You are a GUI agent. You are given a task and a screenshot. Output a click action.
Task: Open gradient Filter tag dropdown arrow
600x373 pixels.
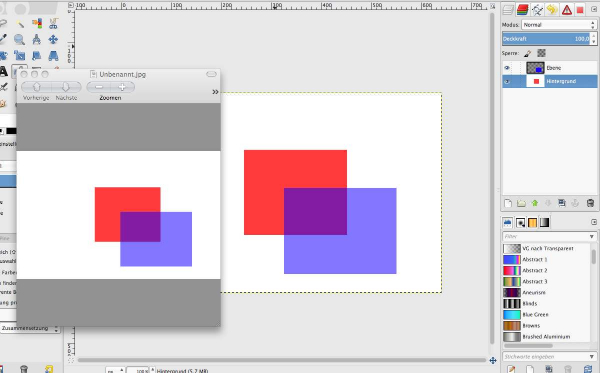592,236
